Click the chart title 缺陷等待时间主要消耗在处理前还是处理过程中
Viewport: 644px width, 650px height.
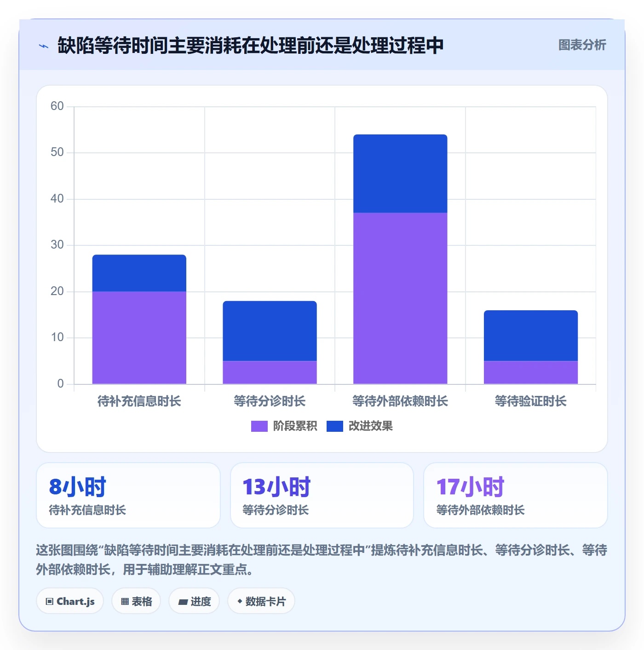[x=251, y=46]
